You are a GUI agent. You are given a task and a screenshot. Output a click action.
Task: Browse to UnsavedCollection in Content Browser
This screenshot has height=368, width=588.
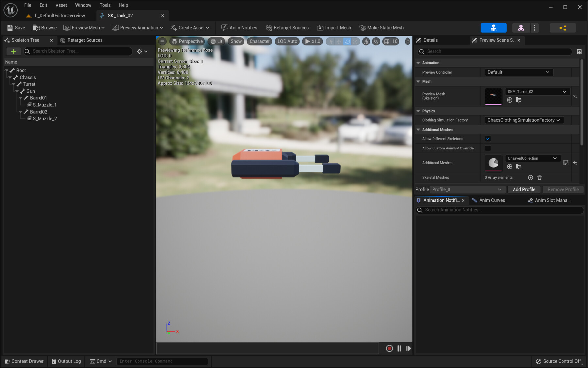(x=518, y=167)
